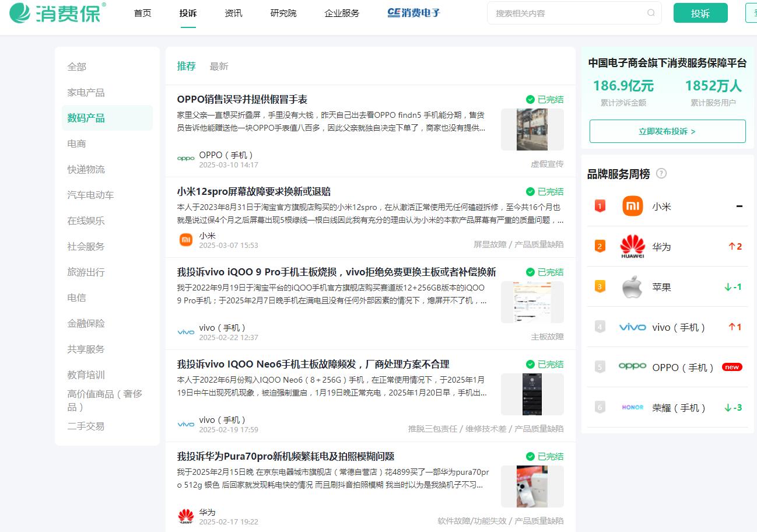Click the 虚假宣传 tag on OPPO complaint
Screen dimensions: 757x532
click(547, 164)
